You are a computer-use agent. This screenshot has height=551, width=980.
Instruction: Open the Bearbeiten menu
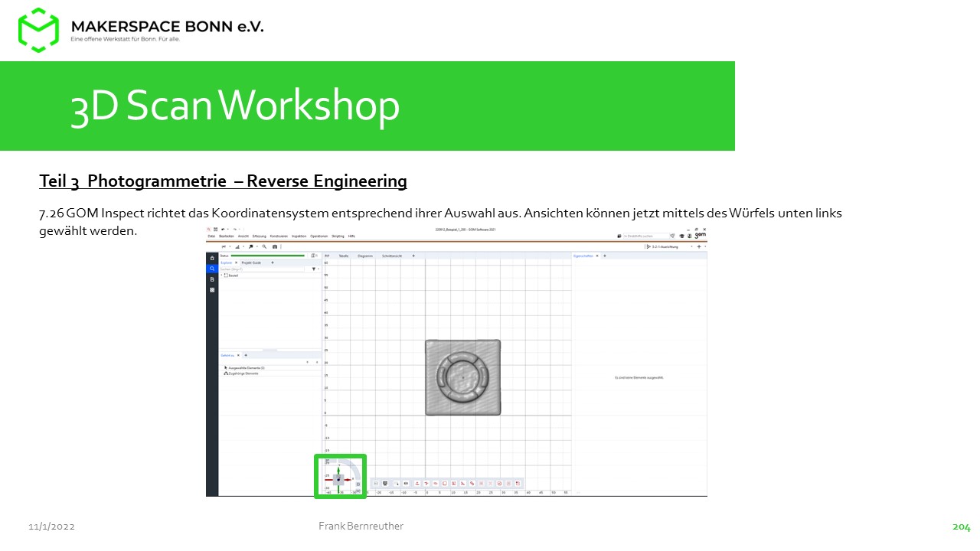point(227,236)
